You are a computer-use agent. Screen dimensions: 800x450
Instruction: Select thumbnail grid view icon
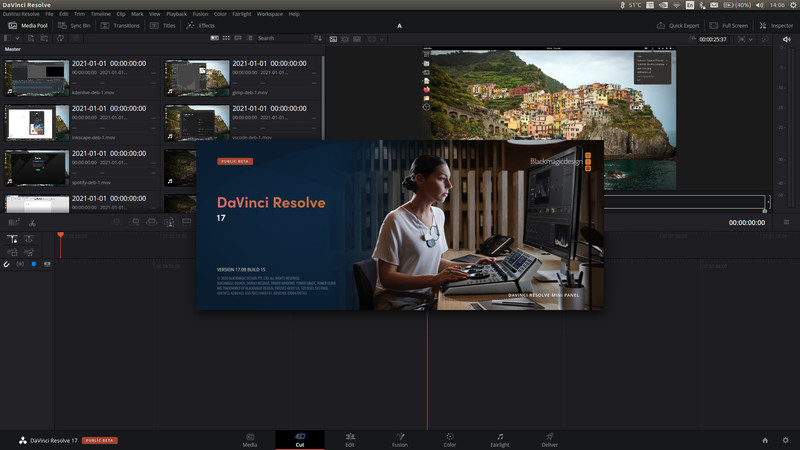point(226,38)
